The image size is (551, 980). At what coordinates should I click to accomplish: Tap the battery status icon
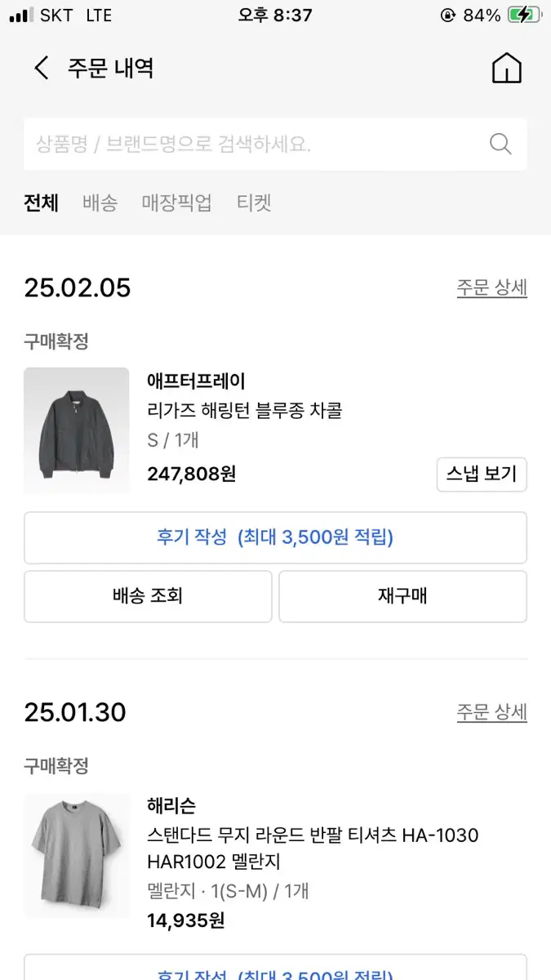525,16
